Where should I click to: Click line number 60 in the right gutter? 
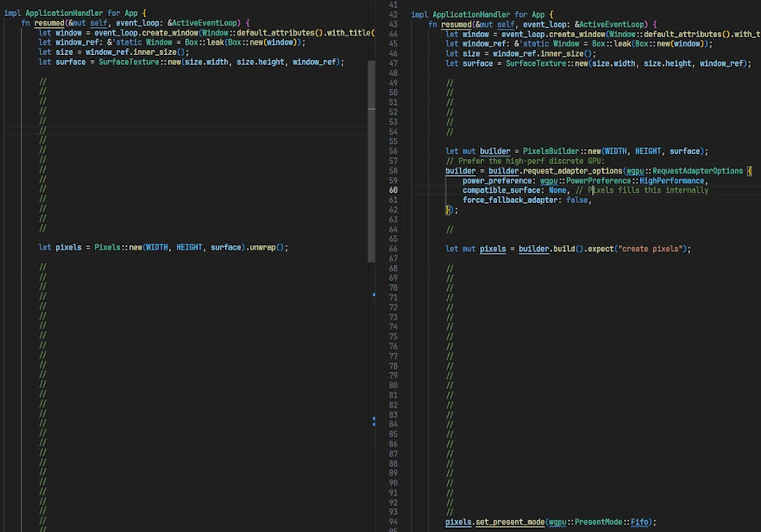click(393, 190)
